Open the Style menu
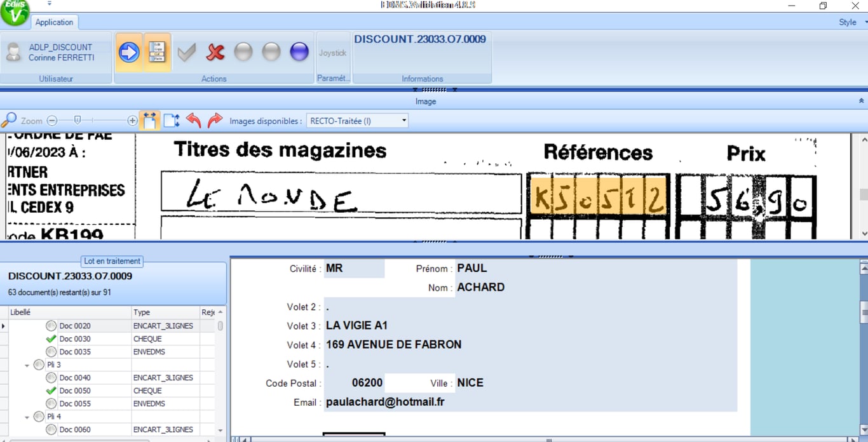Image resolution: width=868 pixels, height=442 pixels. click(x=852, y=22)
